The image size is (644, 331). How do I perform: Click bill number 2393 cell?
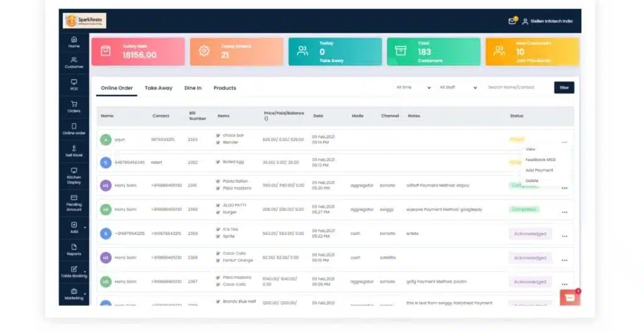192,139
